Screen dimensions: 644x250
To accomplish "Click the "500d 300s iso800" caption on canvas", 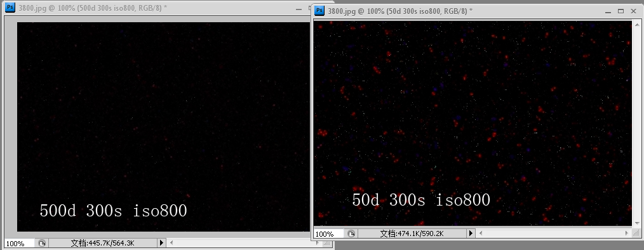I will pos(113,211).
